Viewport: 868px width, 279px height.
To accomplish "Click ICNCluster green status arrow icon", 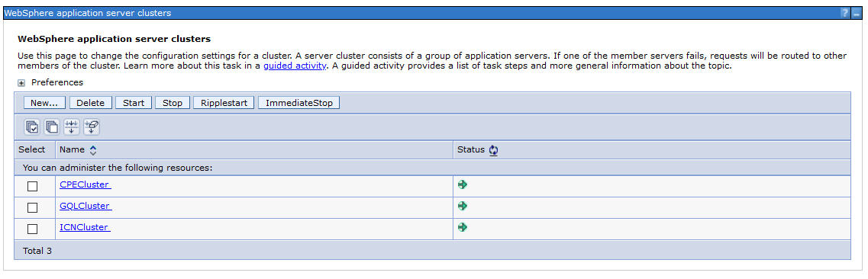I will click(x=463, y=227).
